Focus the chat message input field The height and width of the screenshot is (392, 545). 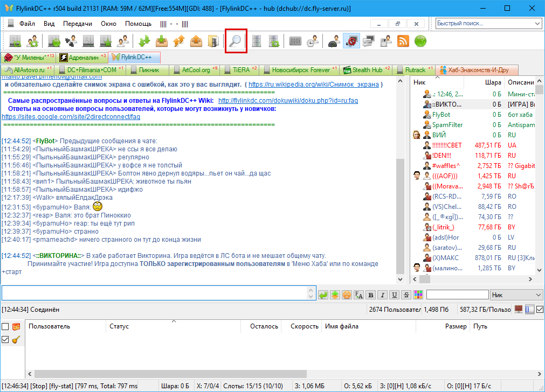[155, 293]
